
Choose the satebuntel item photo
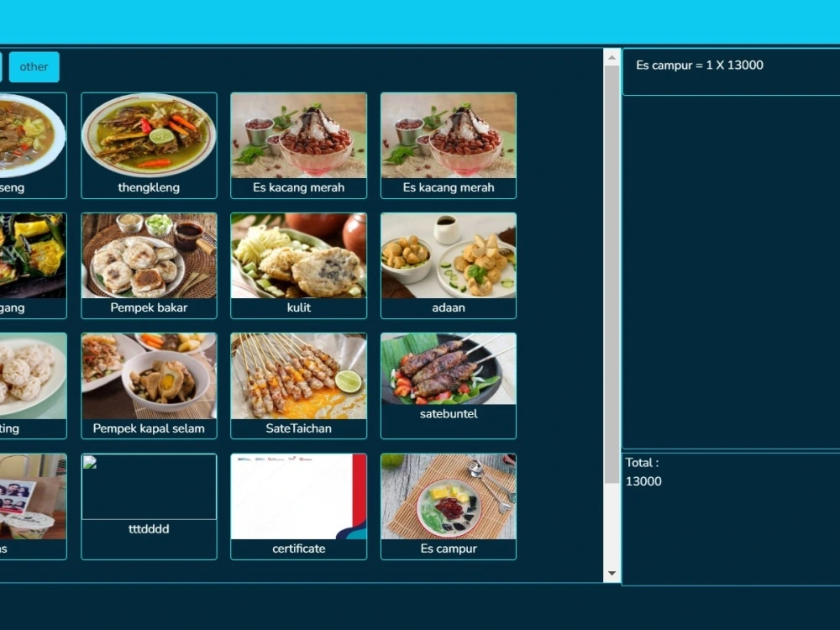click(x=449, y=369)
